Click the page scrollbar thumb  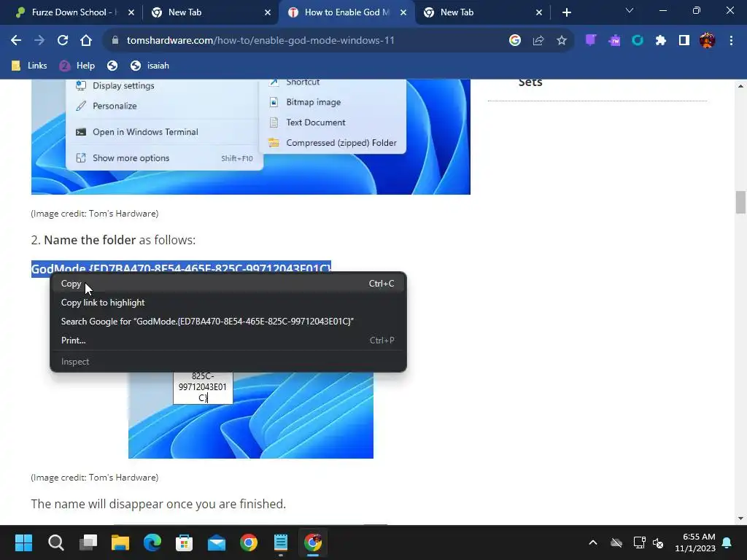point(740,203)
